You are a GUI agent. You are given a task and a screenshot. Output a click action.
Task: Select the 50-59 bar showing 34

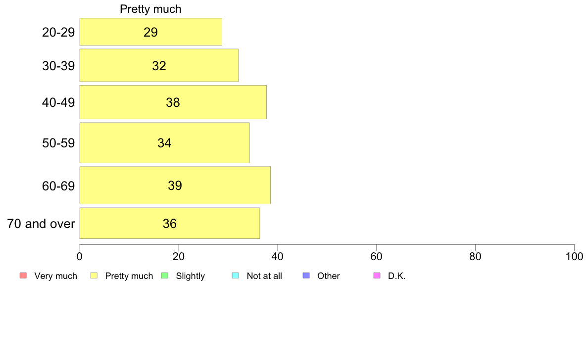[165, 143]
